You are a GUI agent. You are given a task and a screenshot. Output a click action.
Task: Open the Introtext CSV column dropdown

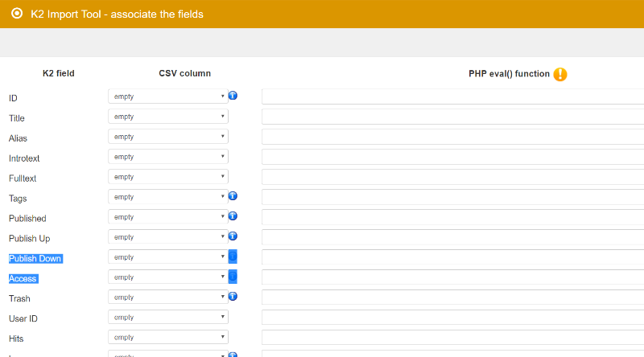tap(168, 157)
